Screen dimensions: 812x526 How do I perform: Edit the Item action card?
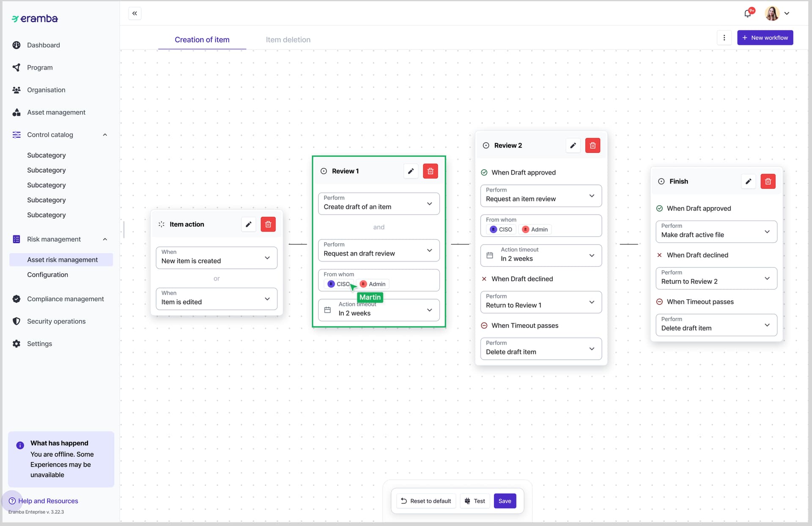pos(248,224)
